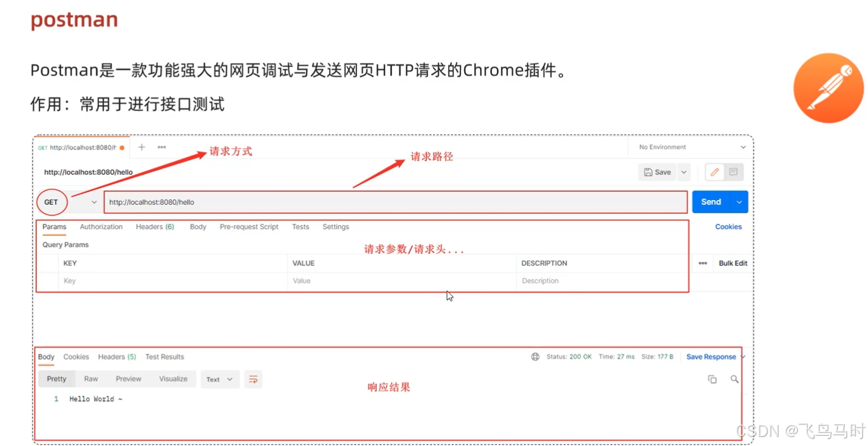Image resolution: width=868 pixels, height=446 pixels.
Task: Click the http://localhost:8080/hello request title
Action: point(88,172)
